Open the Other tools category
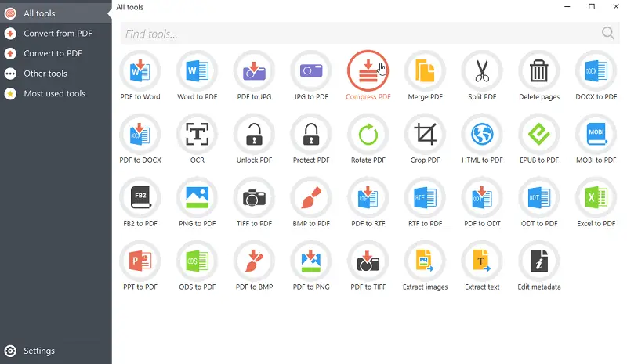The height and width of the screenshot is (364, 627). click(x=56, y=74)
